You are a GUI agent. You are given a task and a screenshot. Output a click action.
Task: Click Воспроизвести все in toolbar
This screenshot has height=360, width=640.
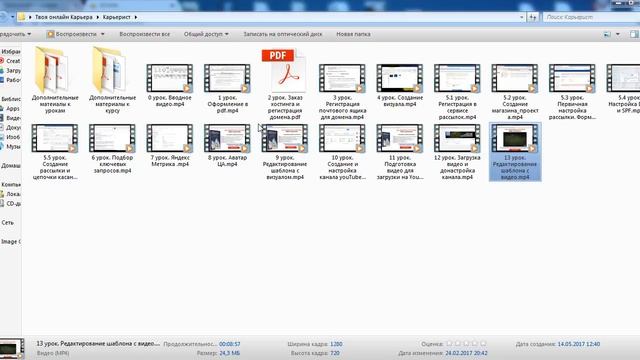[144, 34]
